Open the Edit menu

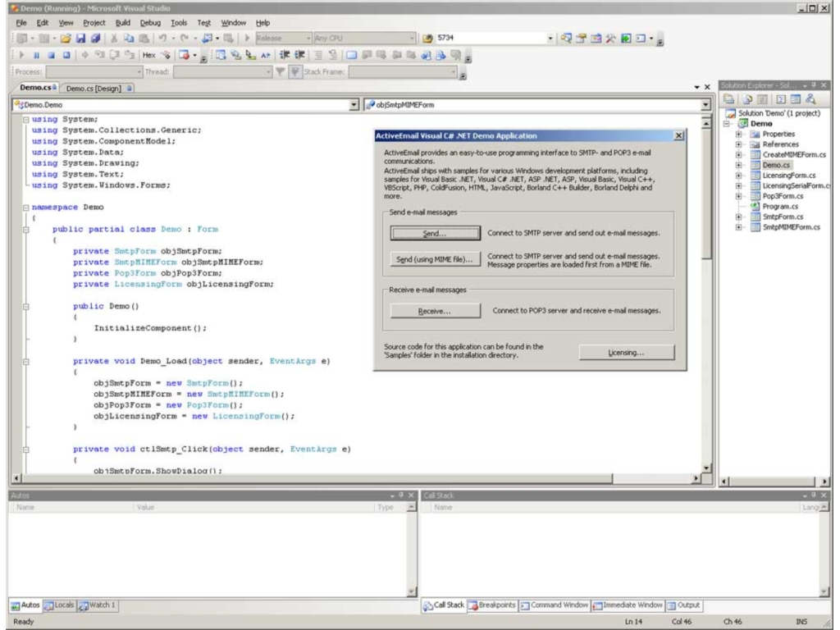pyautogui.click(x=43, y=23)
